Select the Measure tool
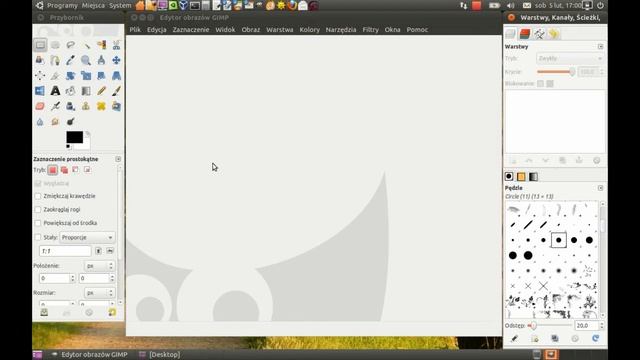 point(101,60)
